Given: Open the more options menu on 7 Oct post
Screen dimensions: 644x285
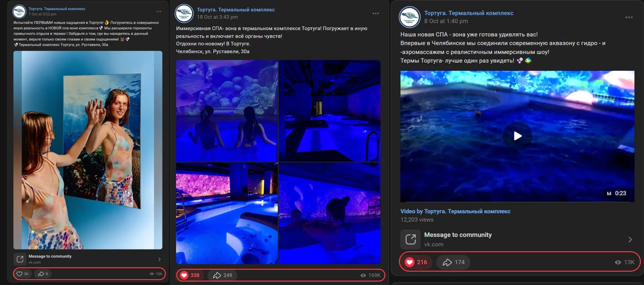Looking at the screenshot, I should point(158,11).
